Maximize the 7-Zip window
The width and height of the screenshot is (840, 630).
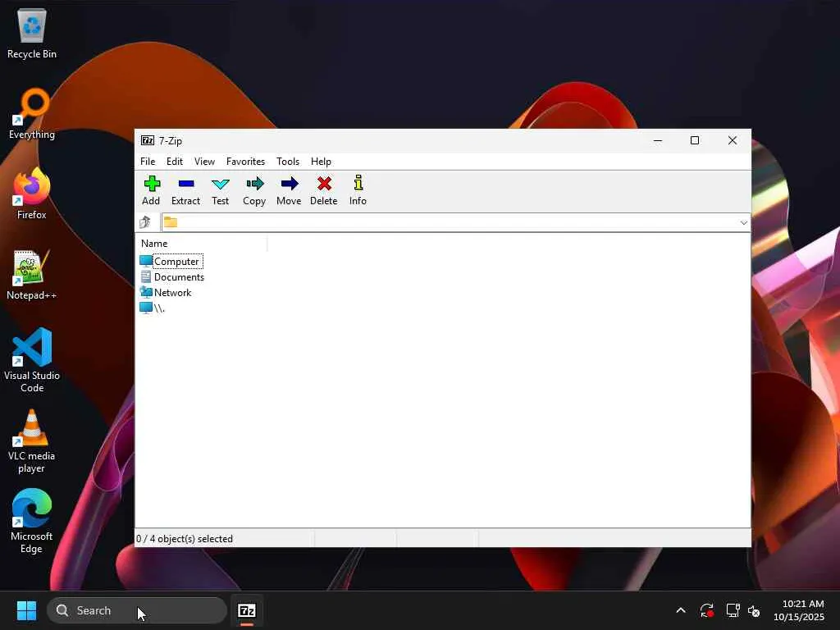(x=695, y=140)
